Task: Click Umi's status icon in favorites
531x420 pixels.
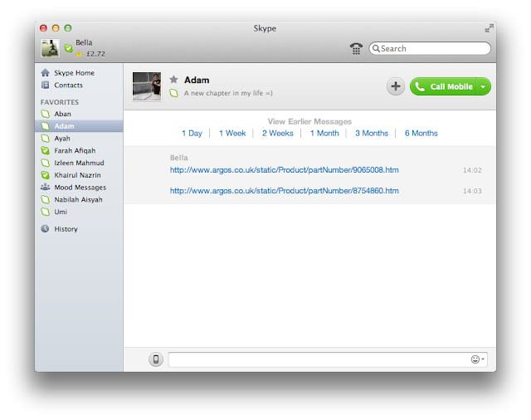Action: tap(45, 212)
